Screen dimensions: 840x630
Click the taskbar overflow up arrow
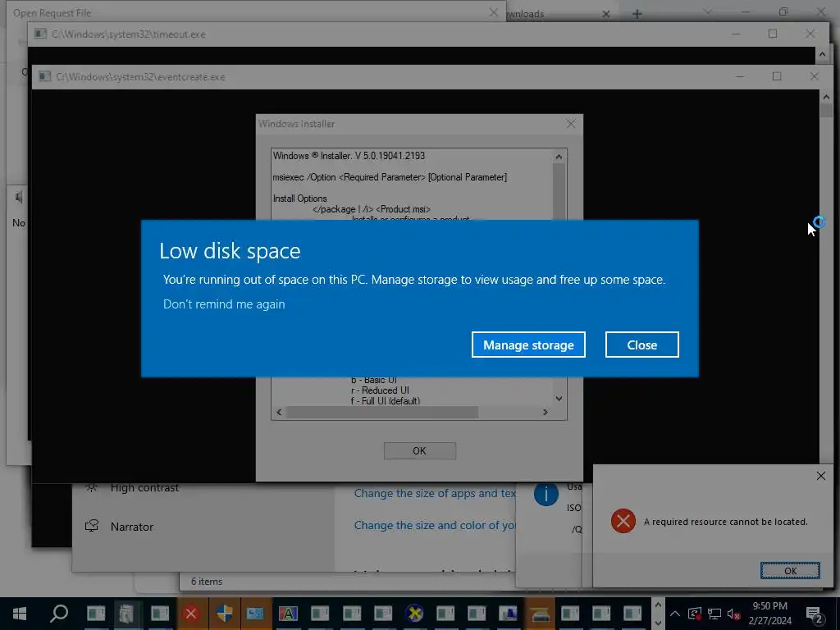coord(659,605)
